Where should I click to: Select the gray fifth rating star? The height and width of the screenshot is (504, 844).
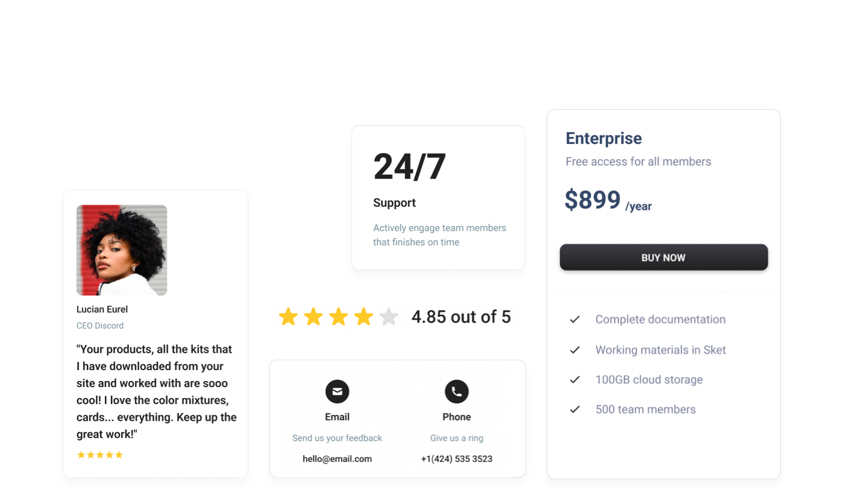[x=389, y=317]
